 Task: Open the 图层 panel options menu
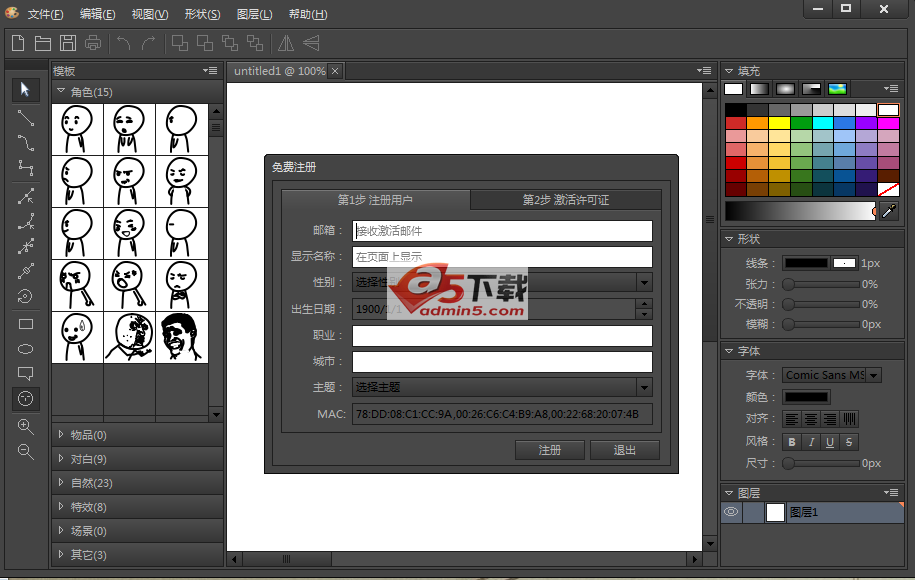coord(890,492)
